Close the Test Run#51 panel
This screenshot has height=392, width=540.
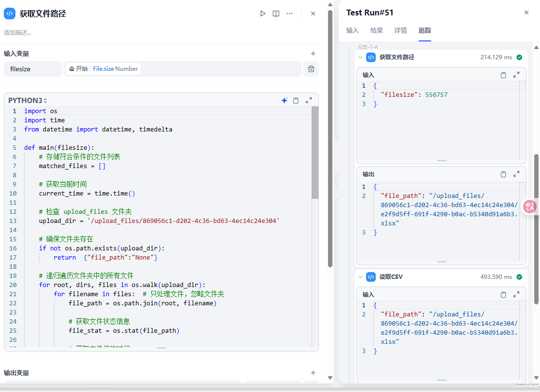tap(527, 13)
